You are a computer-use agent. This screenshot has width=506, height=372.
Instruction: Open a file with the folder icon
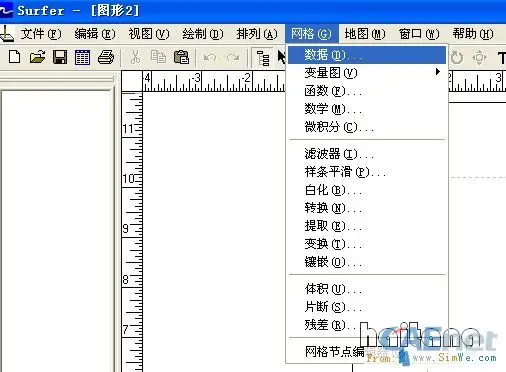click(x=37, y=57)
